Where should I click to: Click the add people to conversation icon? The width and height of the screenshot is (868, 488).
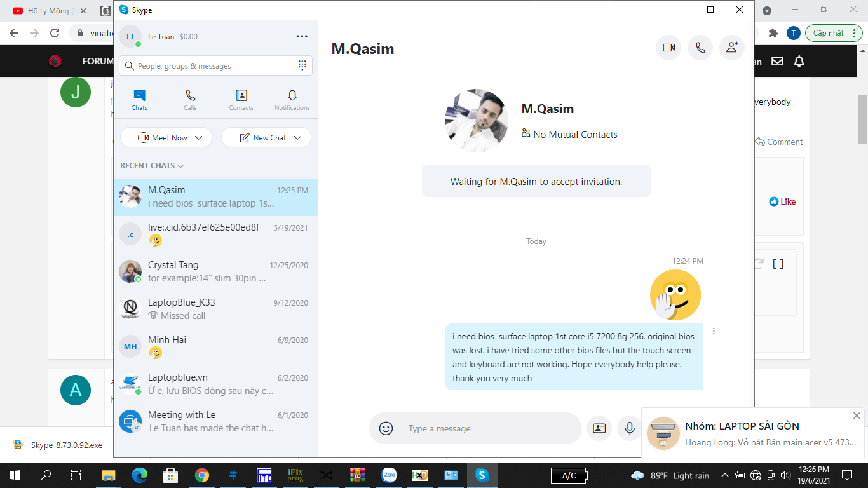coord(731,48)
